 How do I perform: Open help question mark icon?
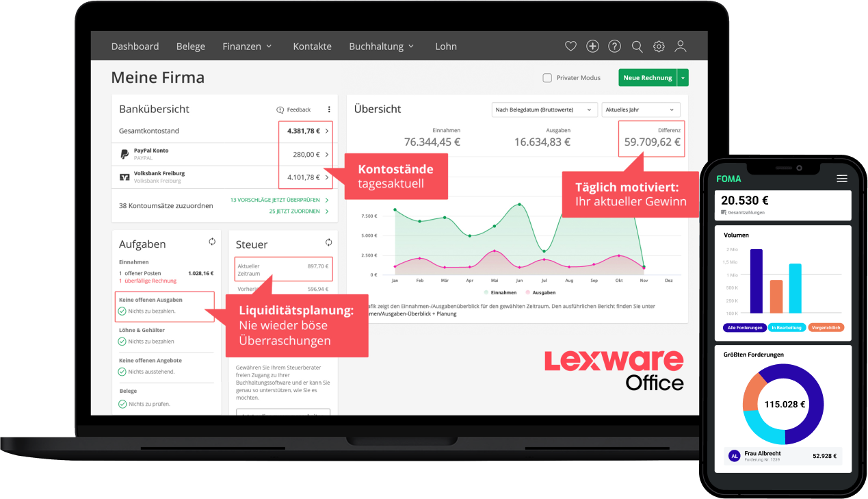tap(615, 47)
